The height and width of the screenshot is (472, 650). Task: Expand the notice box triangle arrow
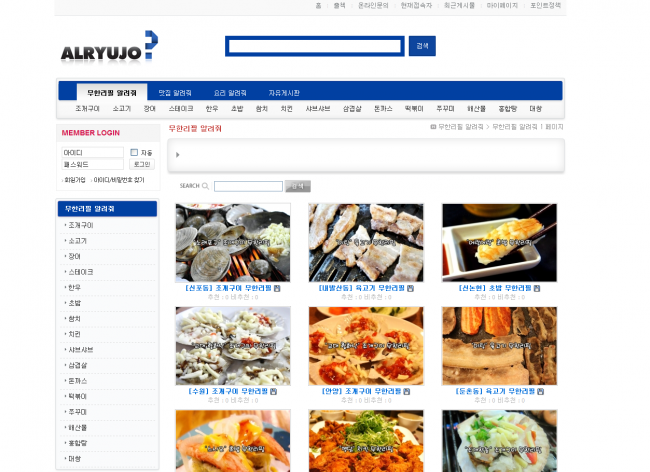tap(177, 155)
